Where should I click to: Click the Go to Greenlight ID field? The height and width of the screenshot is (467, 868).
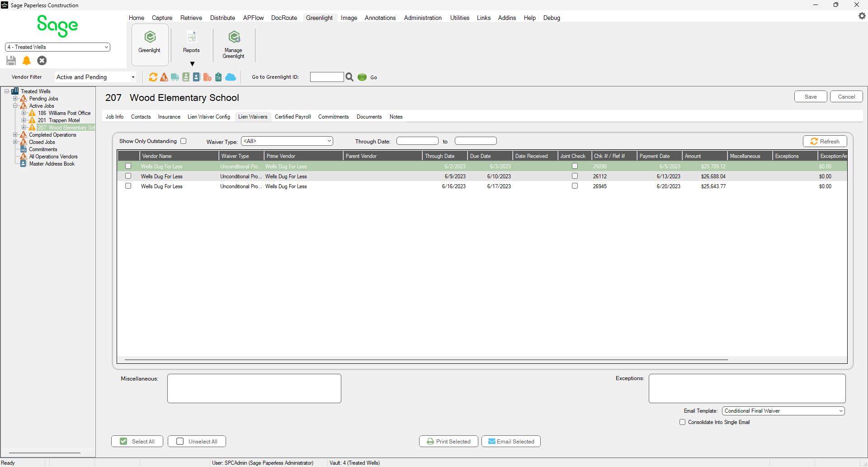click(327, 77)
